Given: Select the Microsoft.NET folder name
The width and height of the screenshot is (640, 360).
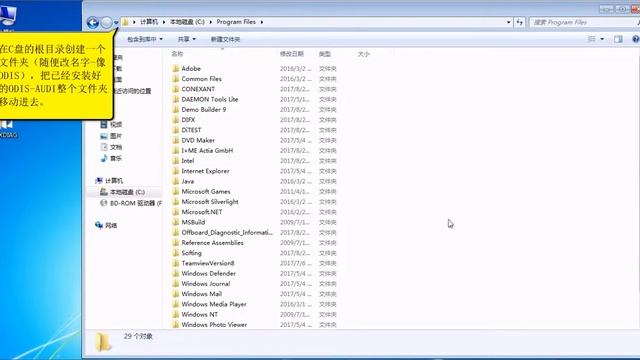Looking at the screenshot, I should 202,212.
